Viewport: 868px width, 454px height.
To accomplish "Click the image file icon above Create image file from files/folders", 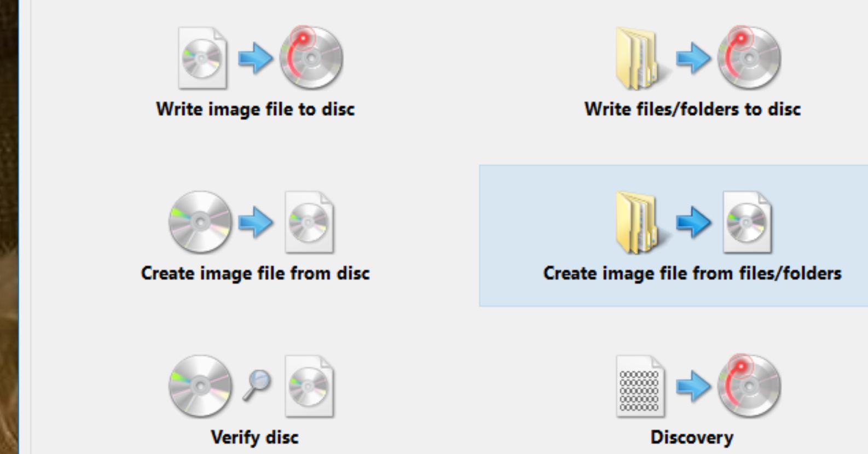I will pos(747,222).
